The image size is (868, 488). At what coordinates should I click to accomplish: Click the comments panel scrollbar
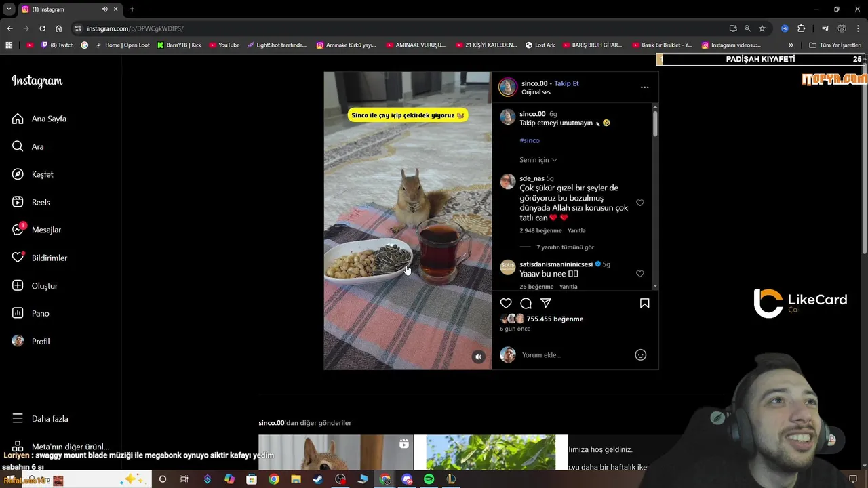tap(655, 123)
